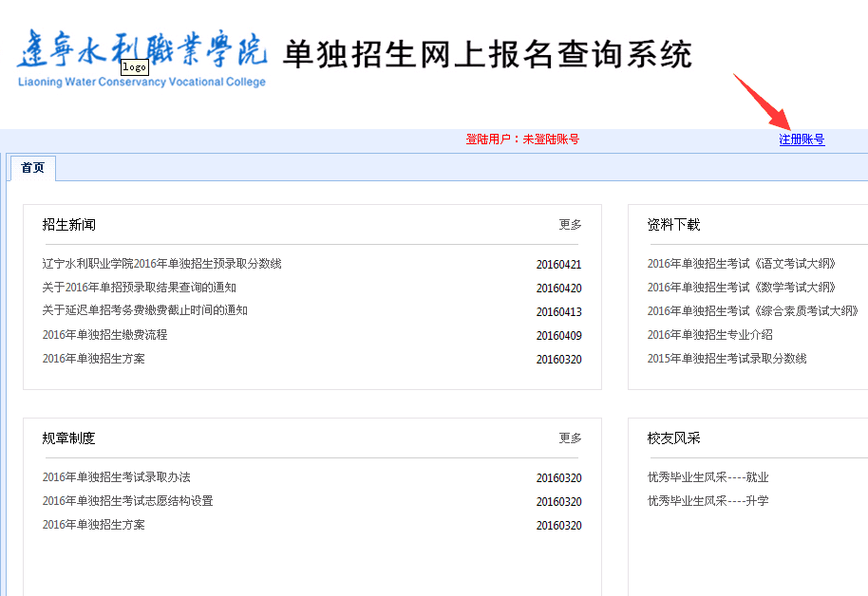Click the Liaoning Water Conservancy college logo
The image size is (868, 596).
coord(142,58)
